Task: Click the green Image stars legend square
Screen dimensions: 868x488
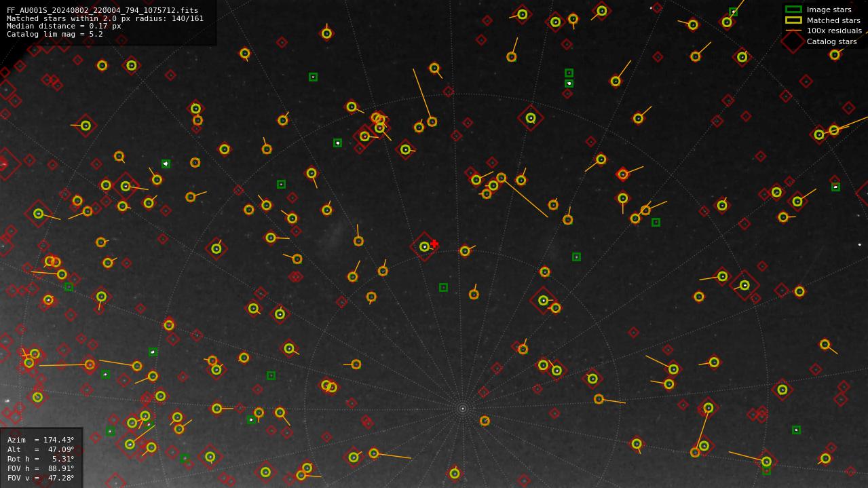Action: coord(793,10)
